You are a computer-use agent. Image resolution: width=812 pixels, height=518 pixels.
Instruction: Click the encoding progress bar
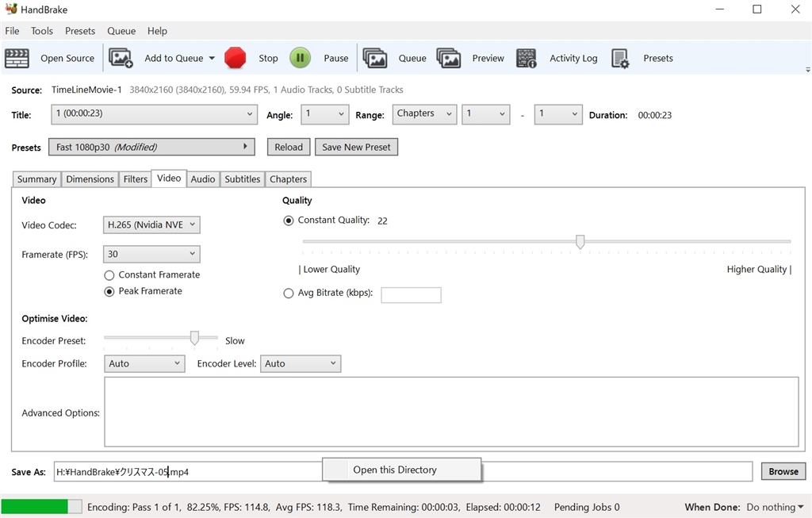pyautogui.click(x=41, y=507)
